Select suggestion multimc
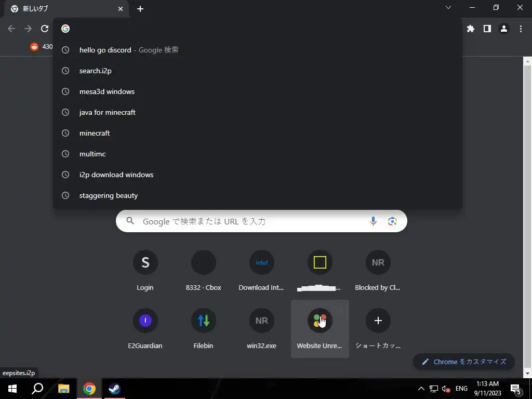 (258, 154)
